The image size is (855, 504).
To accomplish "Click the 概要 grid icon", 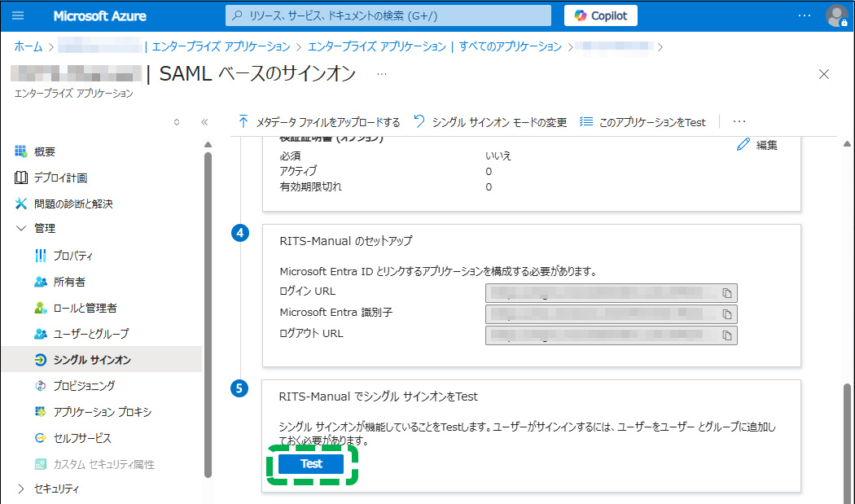I will point(20,151).
